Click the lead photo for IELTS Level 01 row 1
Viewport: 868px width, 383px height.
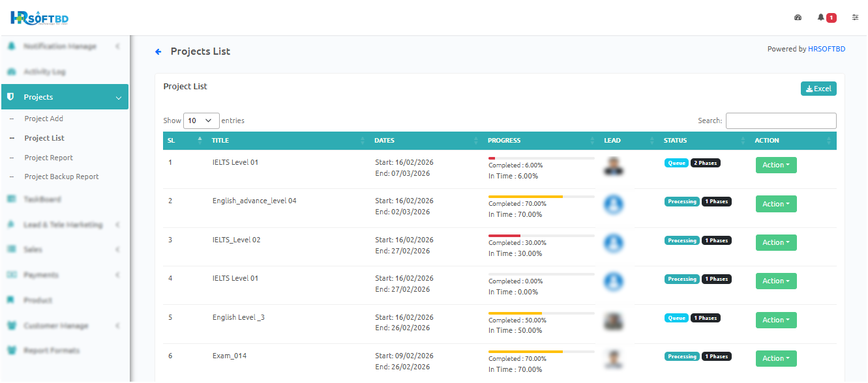(612, 166)
